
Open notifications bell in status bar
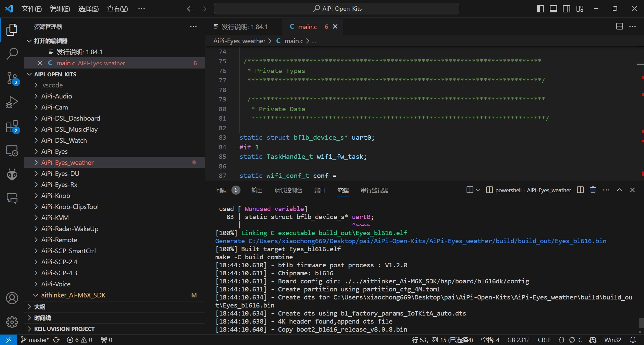click(633, 340)
